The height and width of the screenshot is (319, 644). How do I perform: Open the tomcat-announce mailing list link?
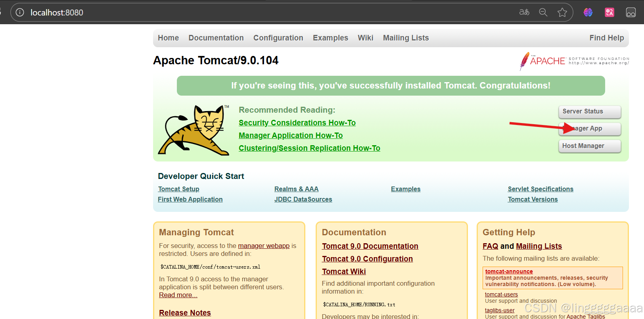[509, 271]
